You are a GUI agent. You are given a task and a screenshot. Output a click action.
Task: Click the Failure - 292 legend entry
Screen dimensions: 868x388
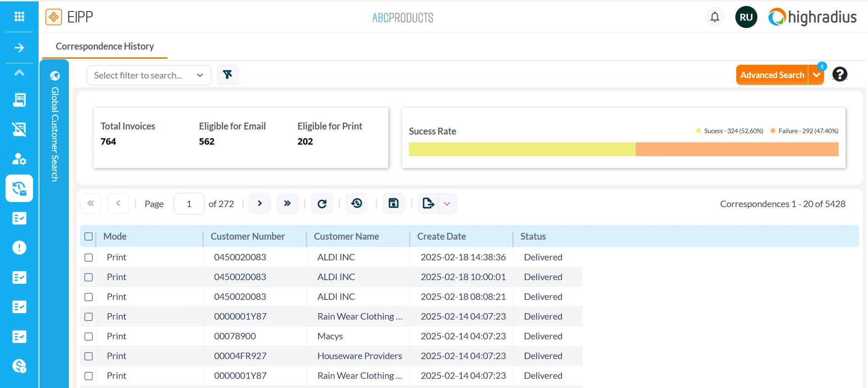805,131
